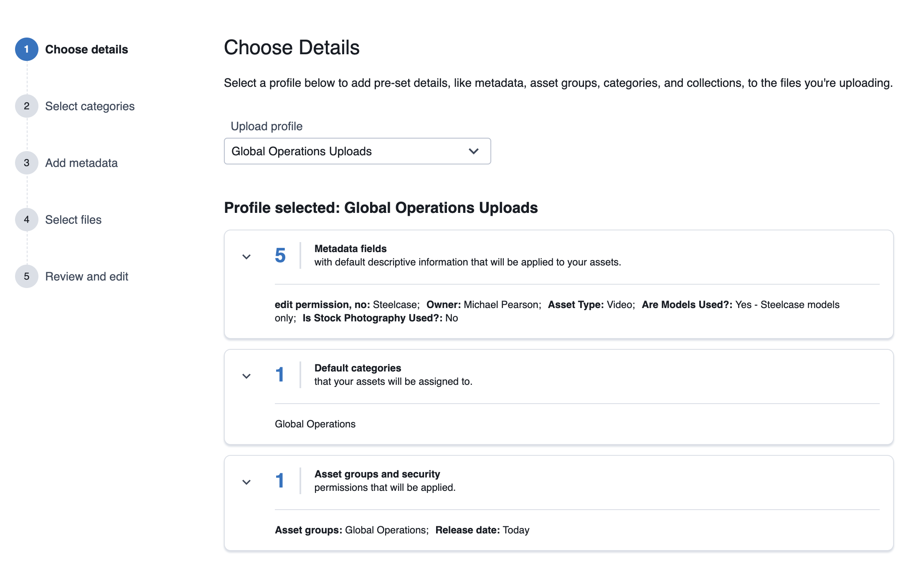Click the Metadata fields heading
Image resolution: width=924 pixels, height=581 pixels.
pyautogui.click(x=350, y=249)
